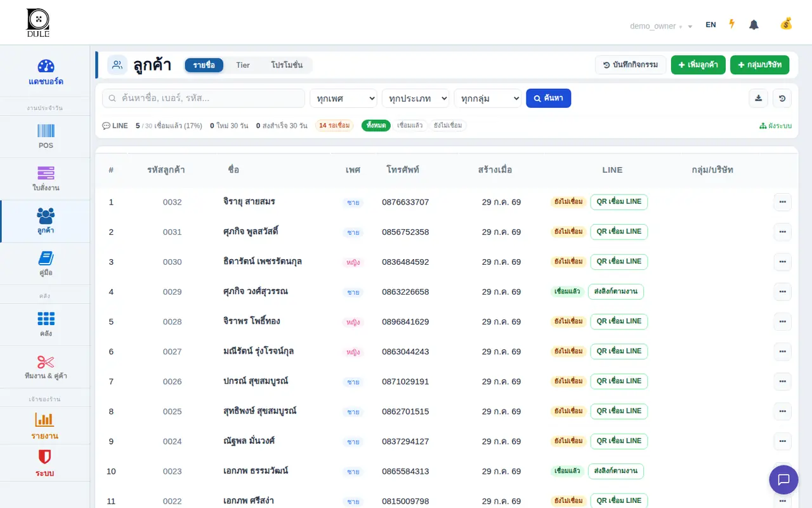Click QR เชื่อม LINE for จิรายุ สายสมร

[x=619, y=202]
